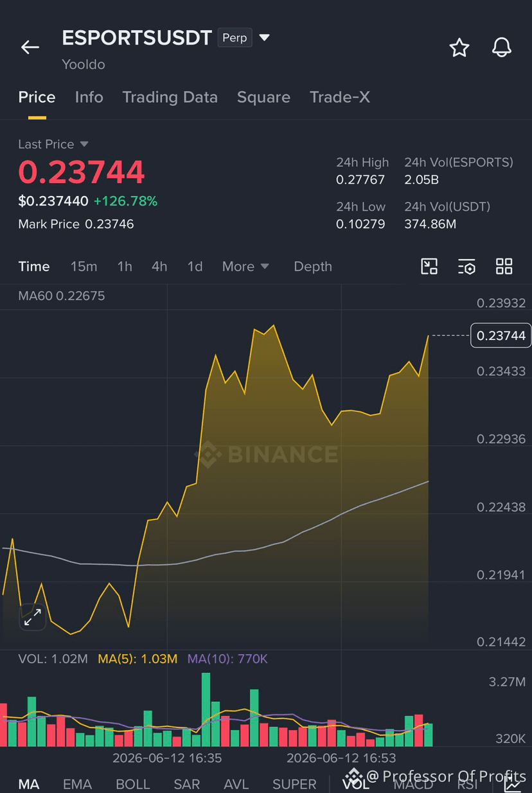The image size is (532, 793).
Task: Click the 24h Low value 0.10279
Action: click(x=360, y=224)
